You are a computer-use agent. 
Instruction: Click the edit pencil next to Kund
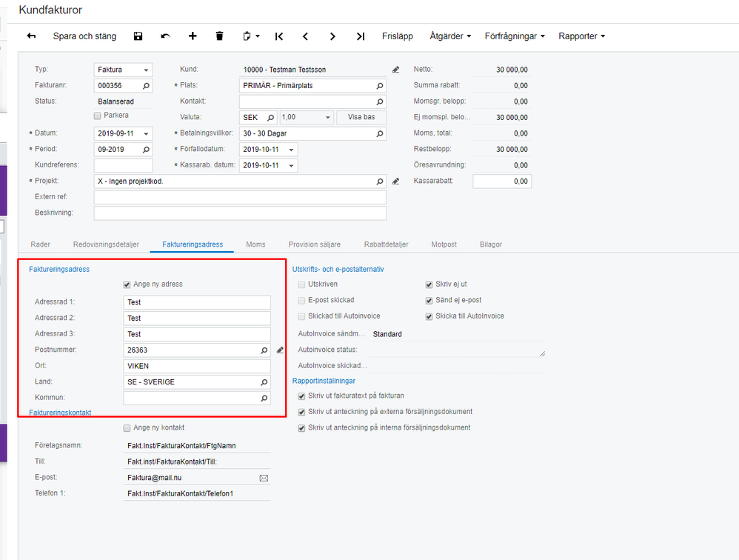pos(396,70)
